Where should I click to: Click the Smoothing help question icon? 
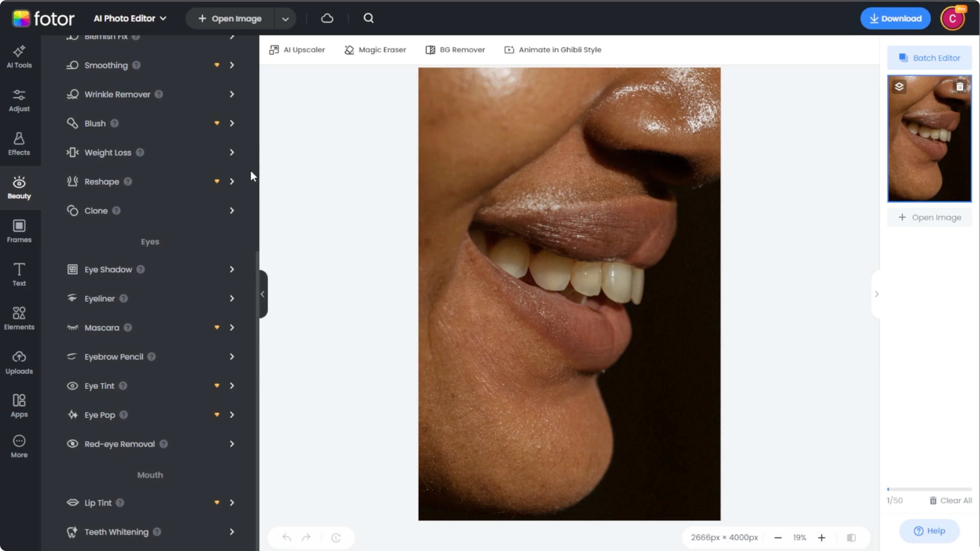[136, 65]
